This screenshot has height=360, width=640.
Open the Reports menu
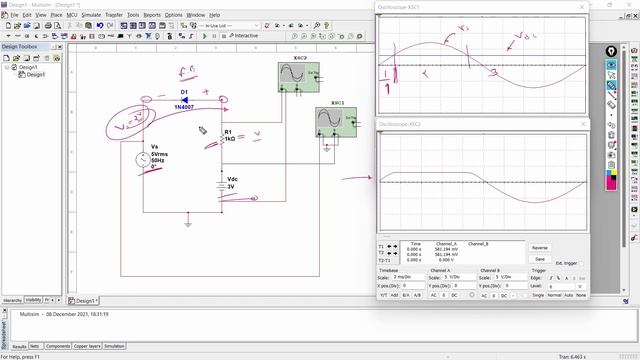point(152,15)
